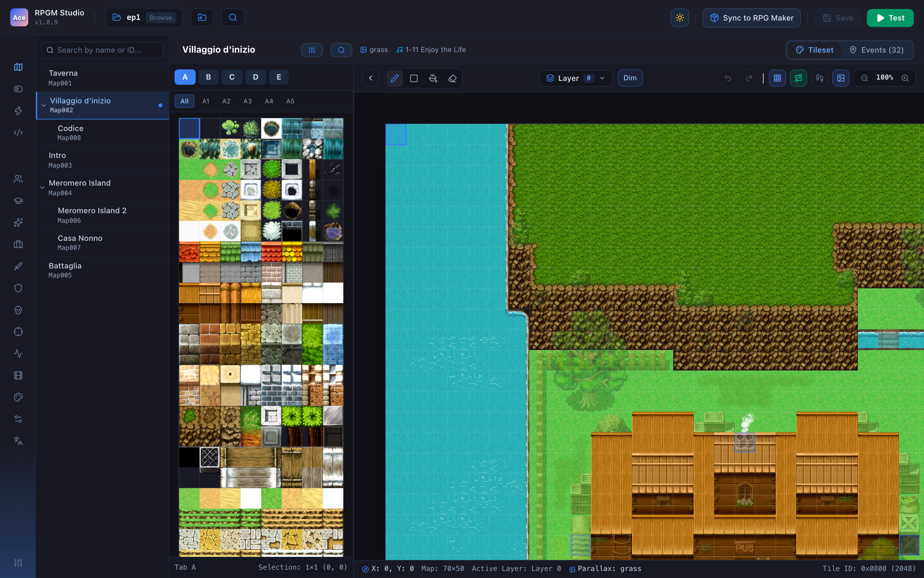Open the maps section in sidebar
This screenshot has height=578, width=924.
pyautogui.click(x=18, y=67)
